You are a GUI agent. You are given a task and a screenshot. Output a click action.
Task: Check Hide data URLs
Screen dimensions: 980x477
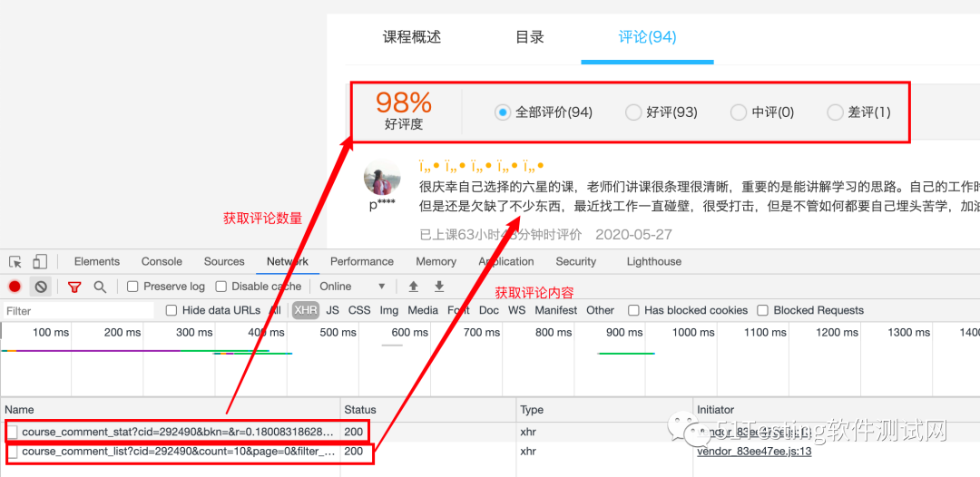tap(171, 310)
